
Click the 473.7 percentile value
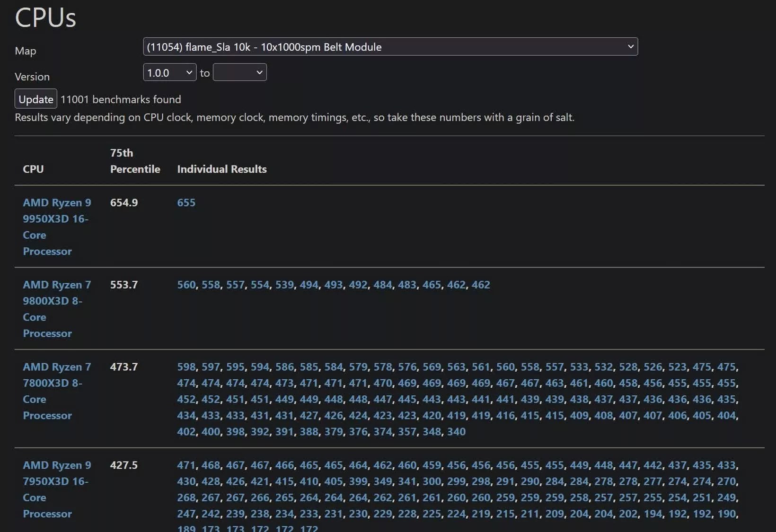coord(124,367)
